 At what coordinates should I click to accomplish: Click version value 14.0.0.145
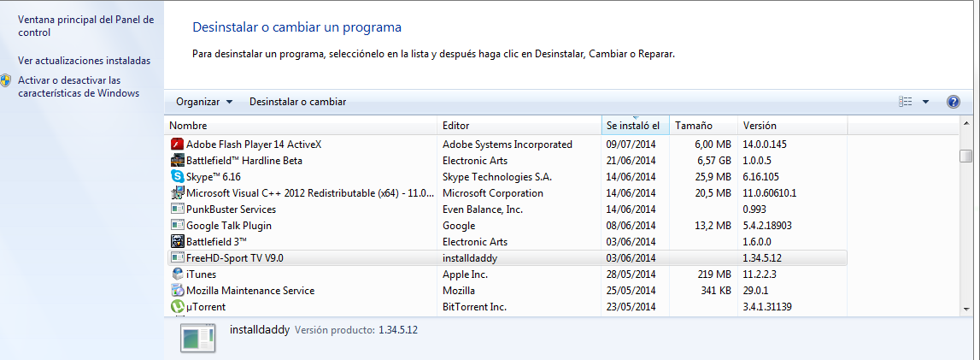(x=765, y=145)
